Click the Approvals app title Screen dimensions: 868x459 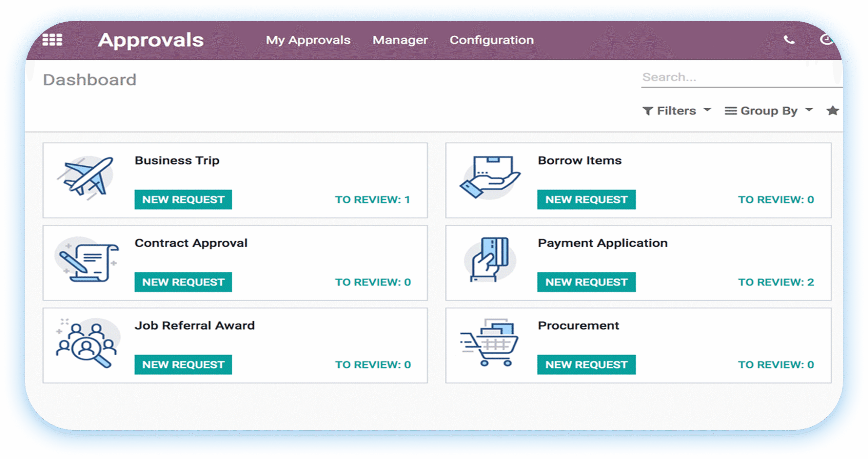coord(151,40)
